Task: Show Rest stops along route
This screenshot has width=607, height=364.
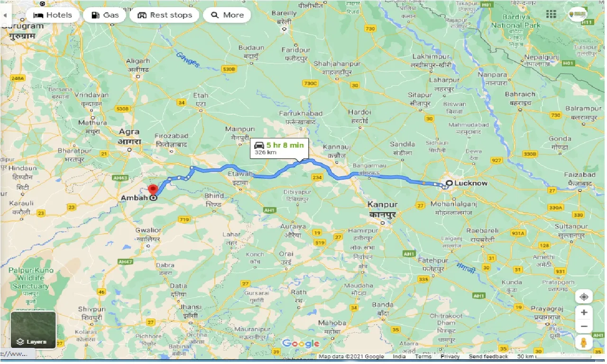Action: coord(165,15)
